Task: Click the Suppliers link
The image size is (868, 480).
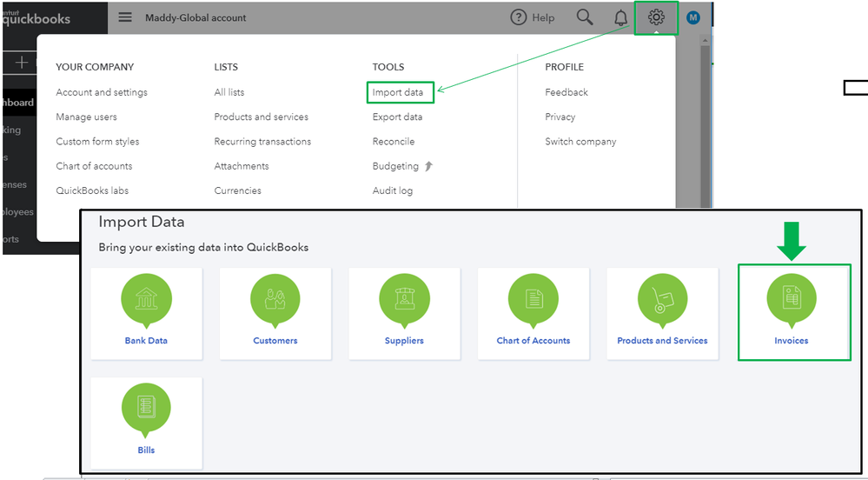Action: (x=404, y=340)
